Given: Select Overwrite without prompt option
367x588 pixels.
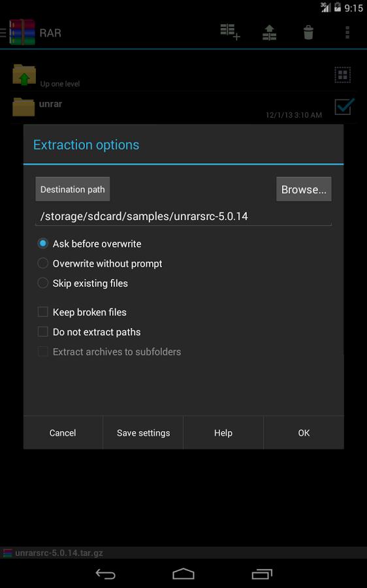Looking at the screenshot, I should point(100,264).
